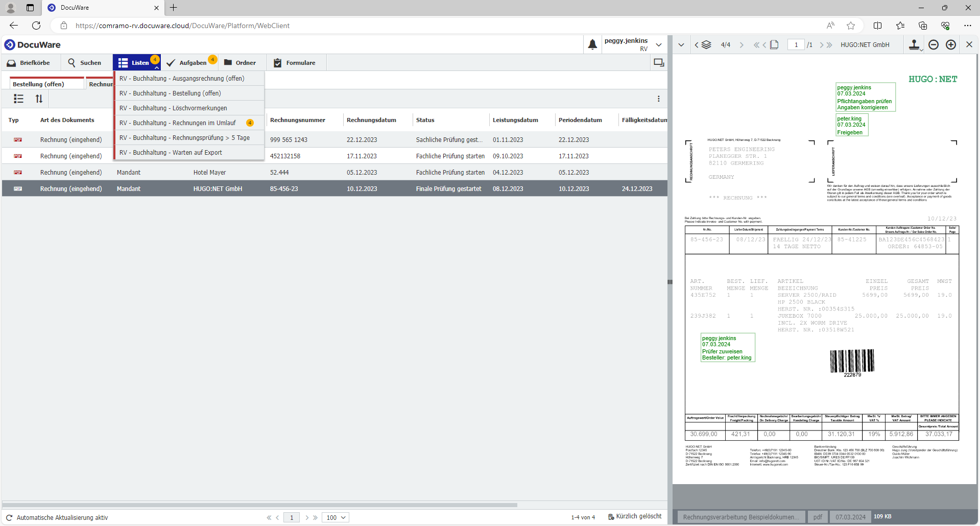Click the page number field
This screenshot has width=980, height=526.
796,45
